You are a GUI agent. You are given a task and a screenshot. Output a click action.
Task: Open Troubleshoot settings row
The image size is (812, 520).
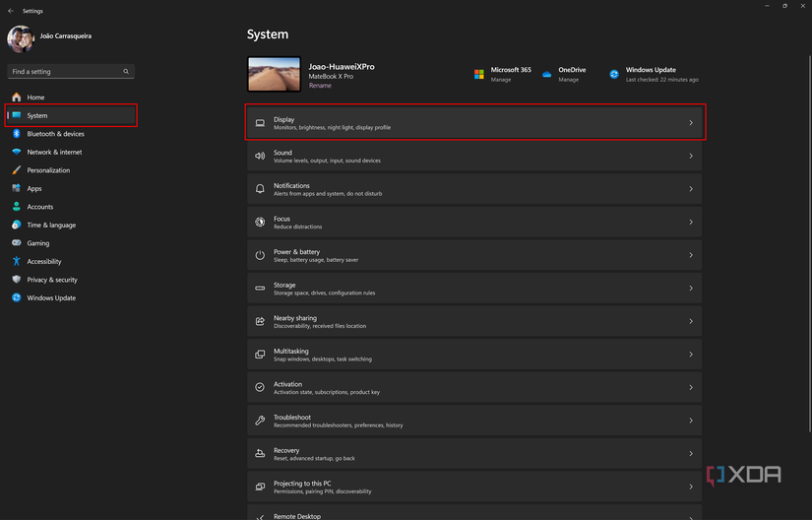pyautogui.click(x=474, y=421)
